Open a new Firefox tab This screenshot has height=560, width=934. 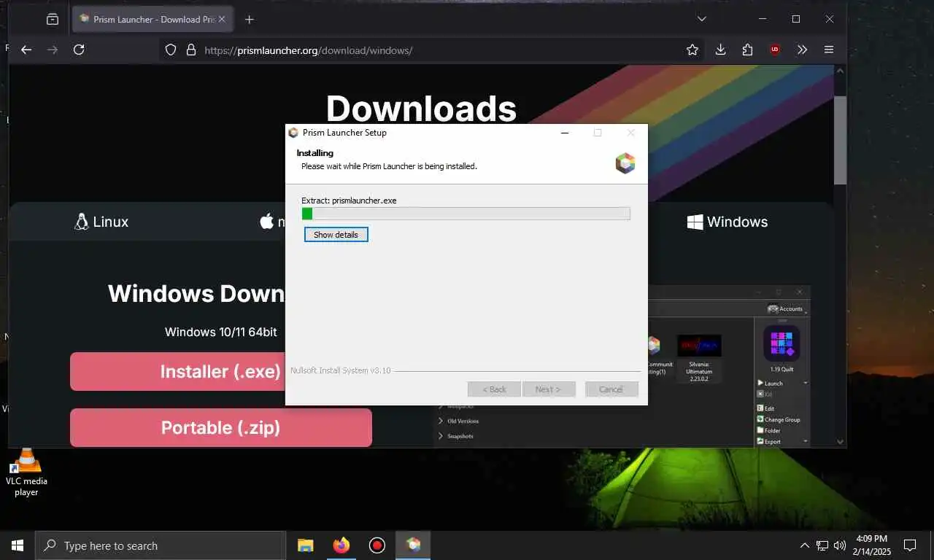[x=250, y=20]
